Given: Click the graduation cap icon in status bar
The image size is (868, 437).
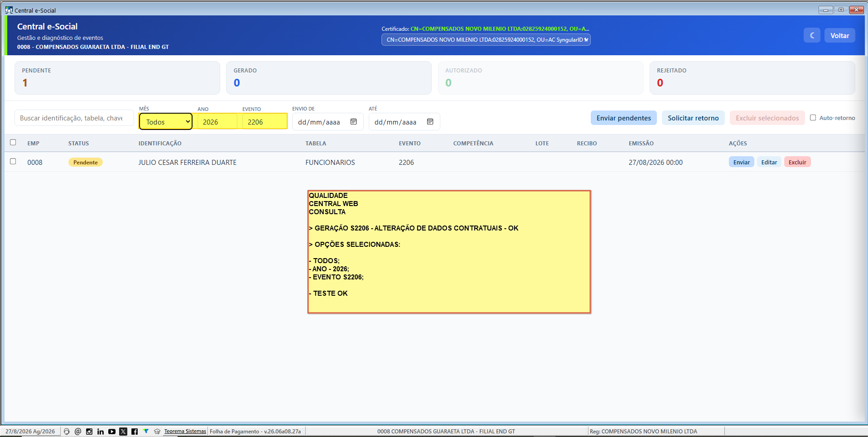Looking at the screenshot, I should coord(157,432).
